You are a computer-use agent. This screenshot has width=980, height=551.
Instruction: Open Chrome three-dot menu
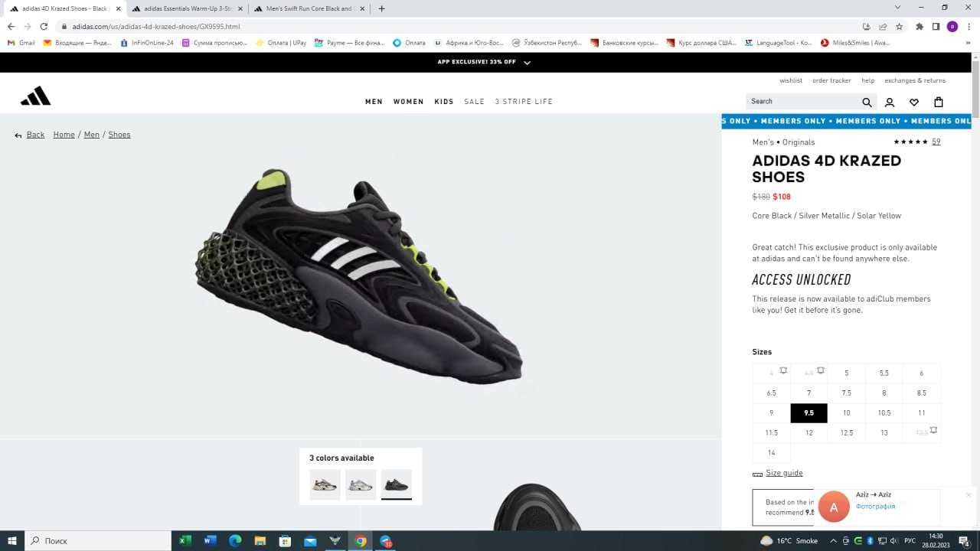(x=968, y=26)
